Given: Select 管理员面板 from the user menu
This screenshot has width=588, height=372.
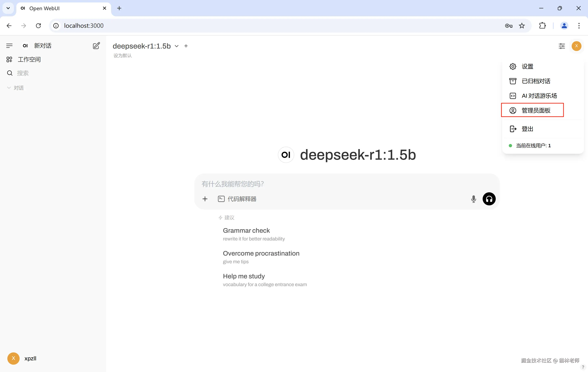Looking at the screenshot, I should (536, 110).
